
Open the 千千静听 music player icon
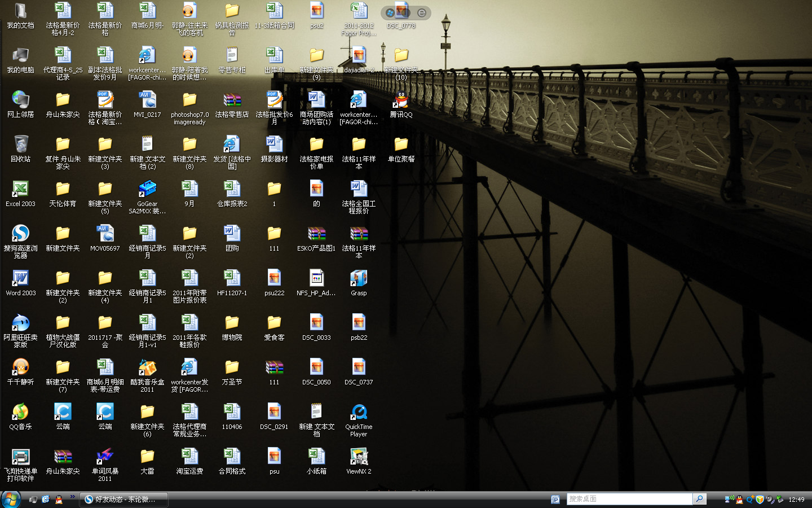[x=20, y=368]
